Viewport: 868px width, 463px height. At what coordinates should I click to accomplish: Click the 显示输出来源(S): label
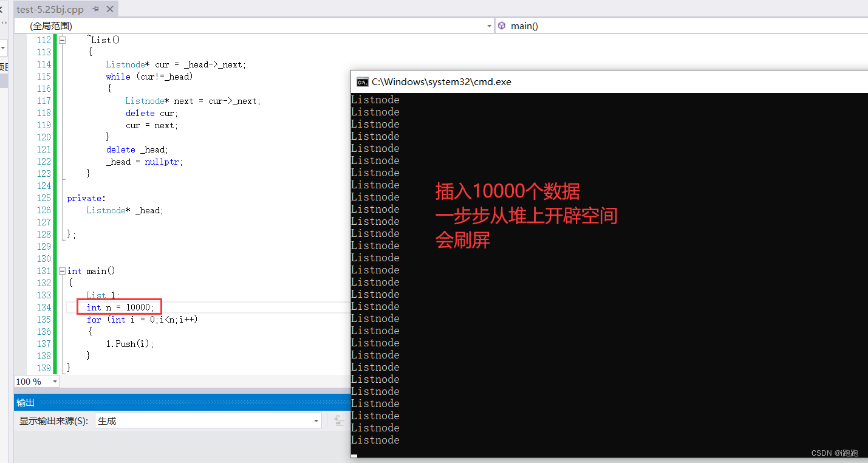coord(53,420)
